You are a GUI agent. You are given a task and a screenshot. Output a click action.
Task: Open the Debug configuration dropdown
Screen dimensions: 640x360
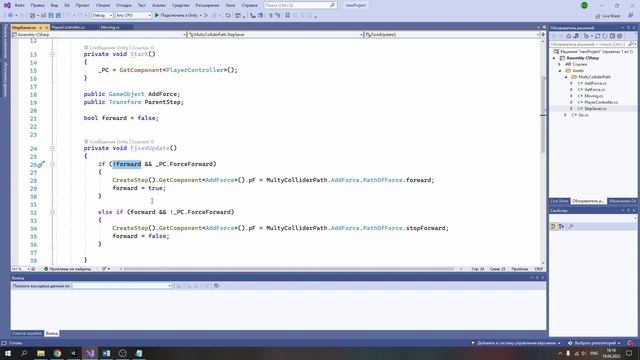coord(102,15)
